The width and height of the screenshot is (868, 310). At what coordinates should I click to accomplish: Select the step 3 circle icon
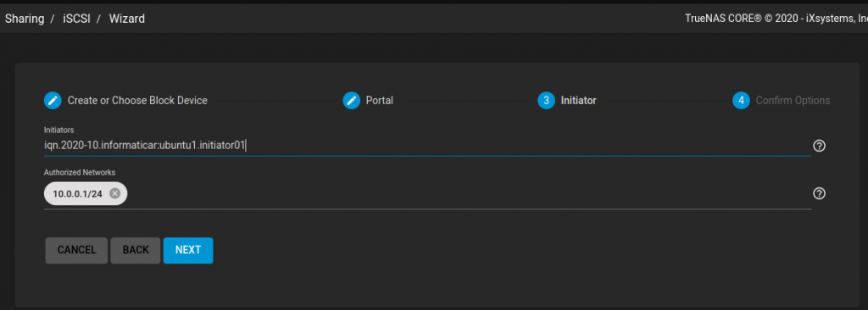[546, 101]
